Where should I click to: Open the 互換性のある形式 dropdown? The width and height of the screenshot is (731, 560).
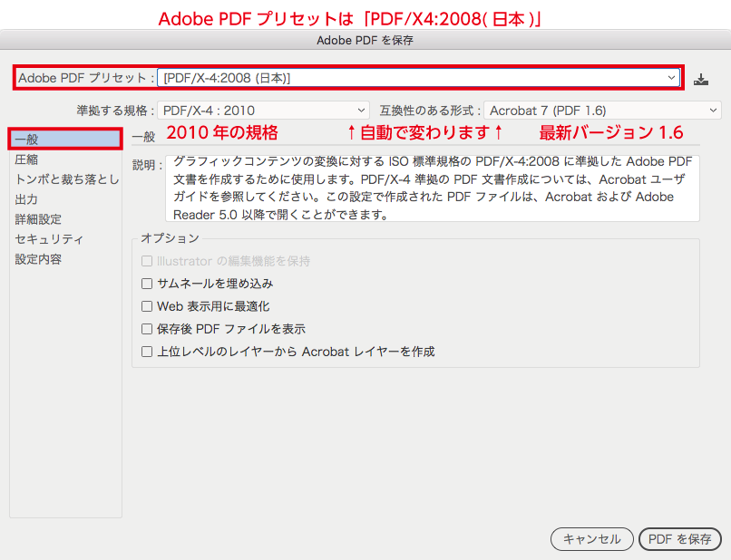(602, 111)
